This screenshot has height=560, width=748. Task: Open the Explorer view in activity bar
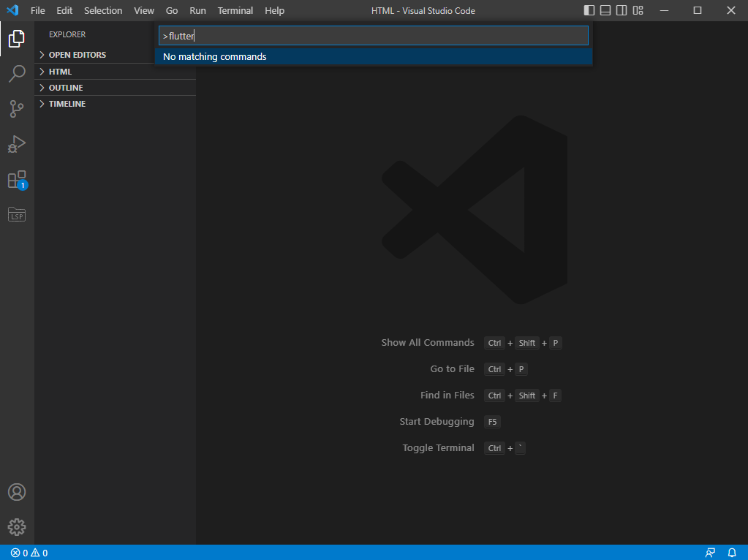point(17,39)
